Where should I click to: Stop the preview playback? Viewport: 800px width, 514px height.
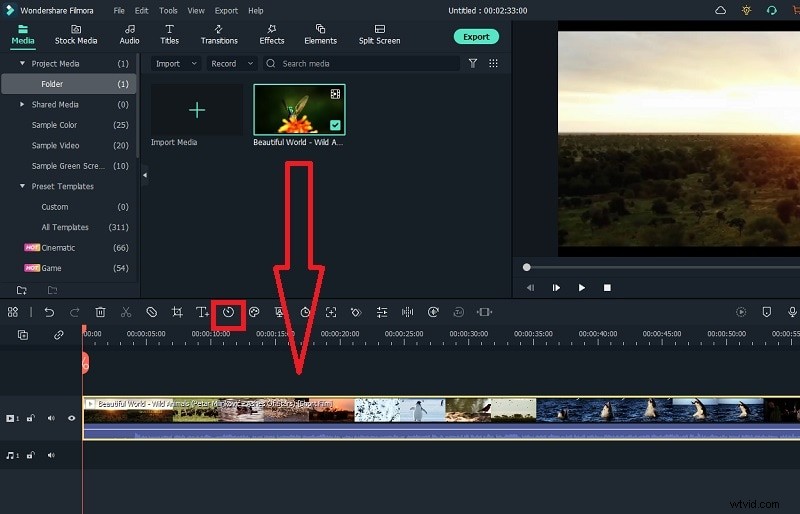607,287
